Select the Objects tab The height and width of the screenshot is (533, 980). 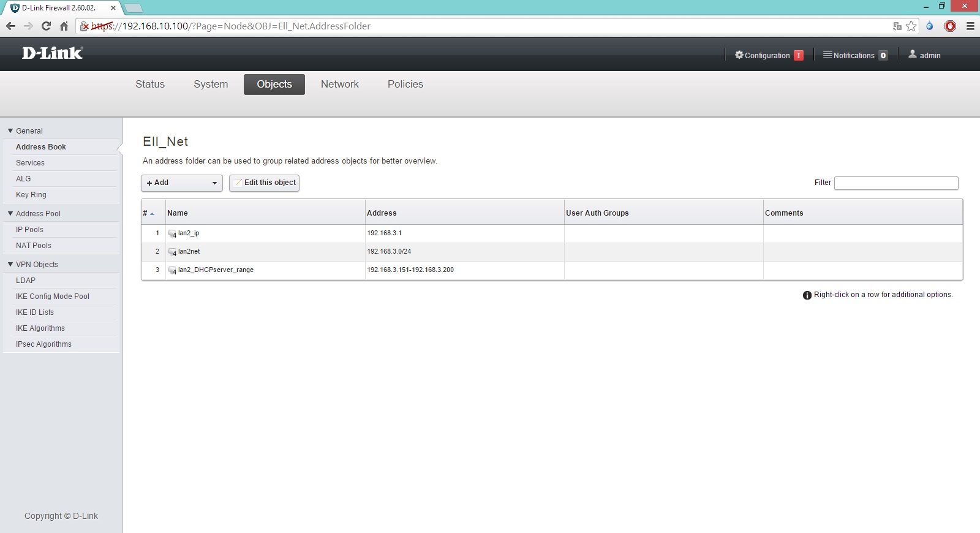pos(274,85)
